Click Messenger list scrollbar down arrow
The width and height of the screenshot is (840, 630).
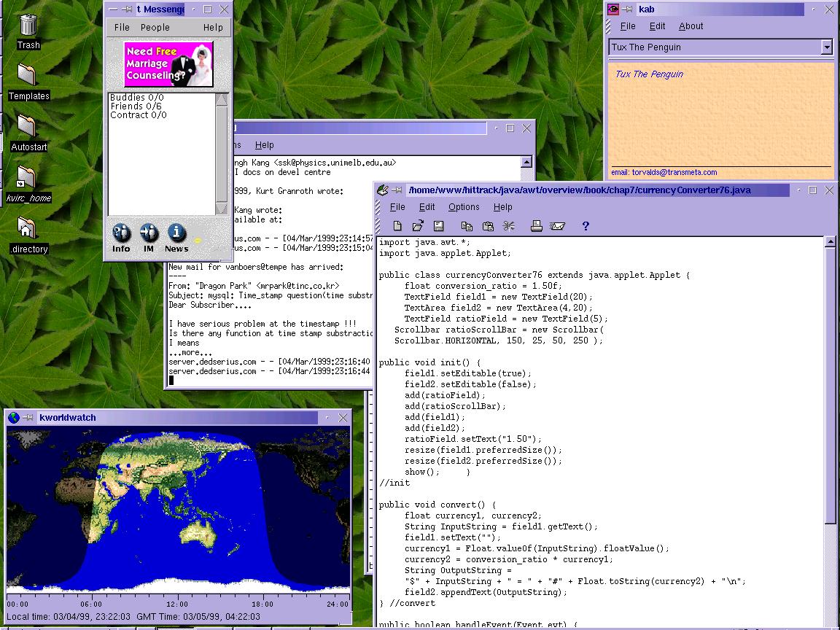coord(221,209)
